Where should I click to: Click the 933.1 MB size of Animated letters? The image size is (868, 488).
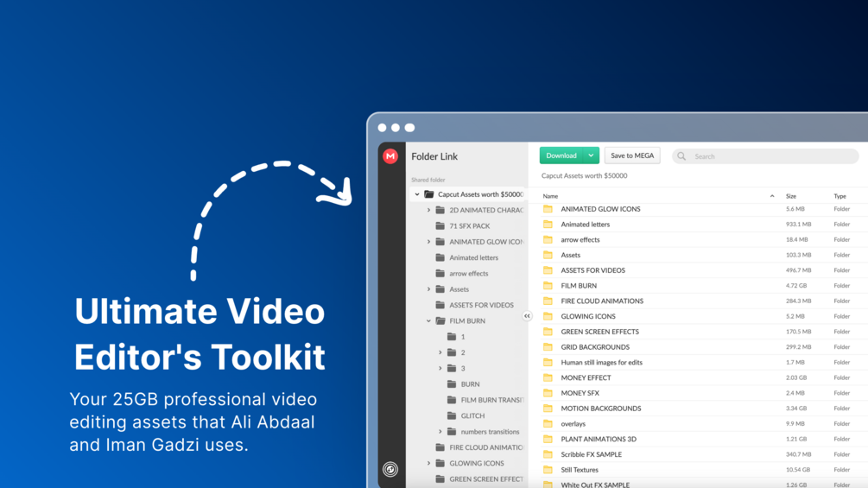[x=798, y=224]
